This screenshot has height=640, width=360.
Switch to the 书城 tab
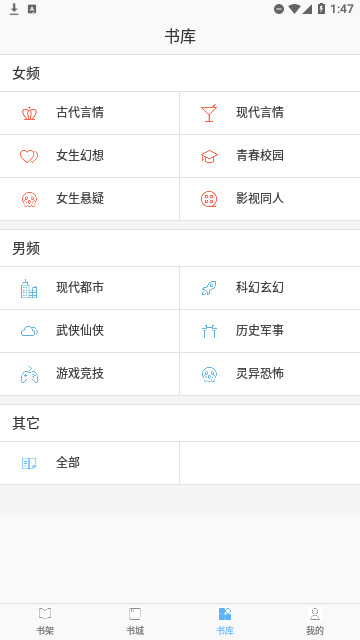(x=135, y=622)
